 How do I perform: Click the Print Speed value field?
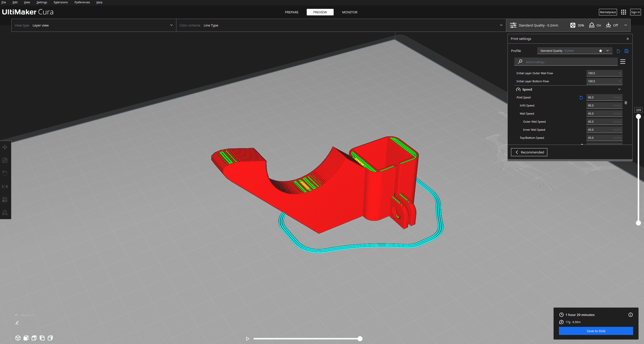coord(604,97)
